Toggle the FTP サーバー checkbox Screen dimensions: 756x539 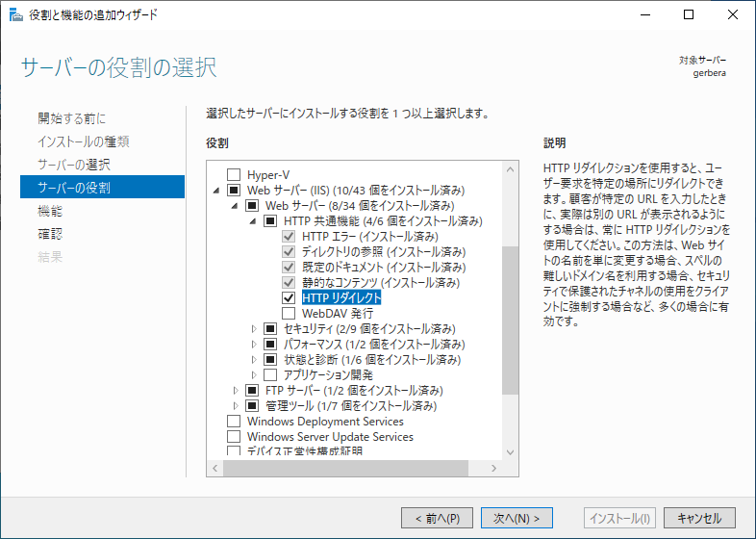pyautogui.click(x=252, y=391)
